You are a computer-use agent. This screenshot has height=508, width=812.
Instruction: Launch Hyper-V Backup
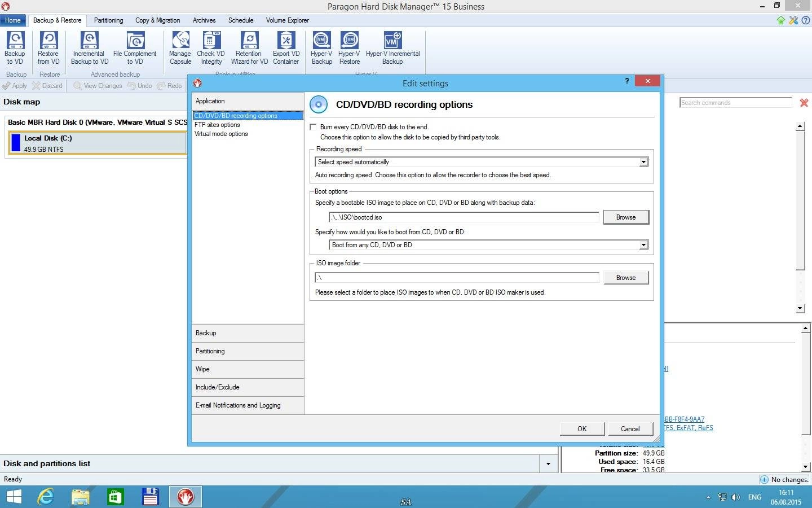coord(321,48)
